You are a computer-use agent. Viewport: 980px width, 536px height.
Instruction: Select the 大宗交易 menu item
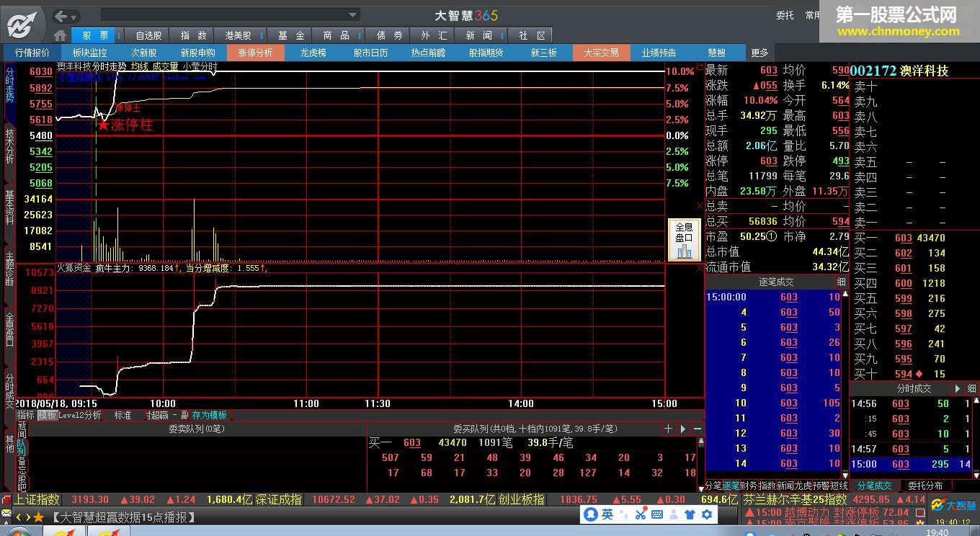(601, 53)
